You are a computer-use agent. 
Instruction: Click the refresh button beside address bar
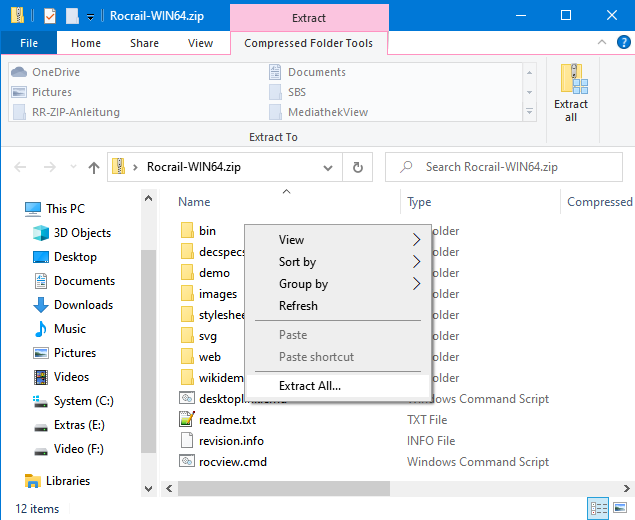point(357,167)
